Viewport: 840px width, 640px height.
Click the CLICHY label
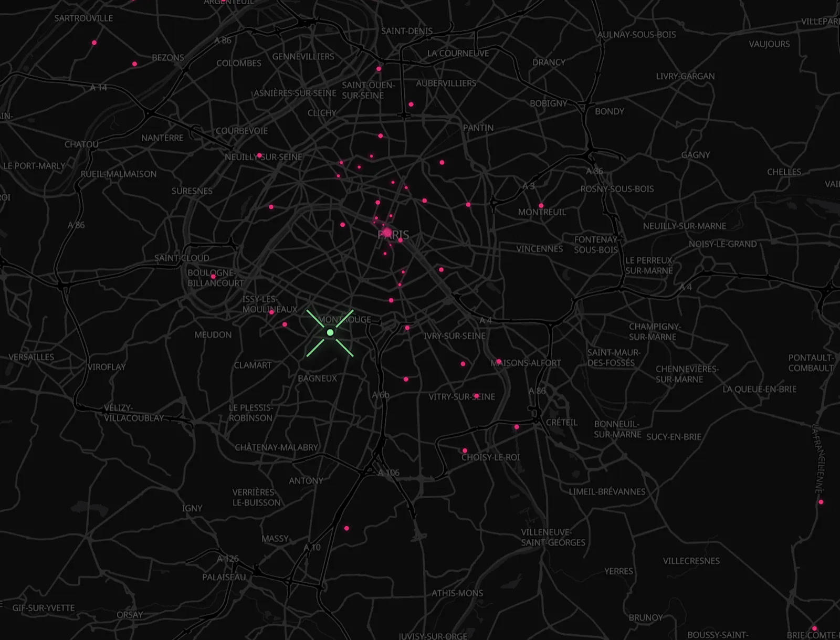click(322, 113)
